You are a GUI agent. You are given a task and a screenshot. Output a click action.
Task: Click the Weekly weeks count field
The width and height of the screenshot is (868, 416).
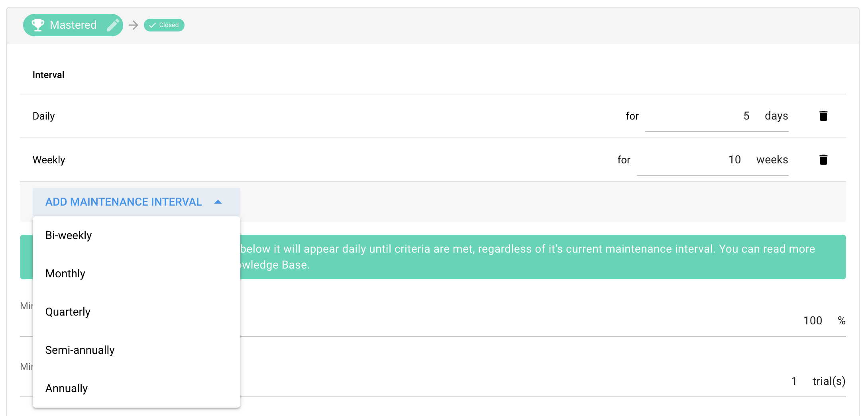693,160
